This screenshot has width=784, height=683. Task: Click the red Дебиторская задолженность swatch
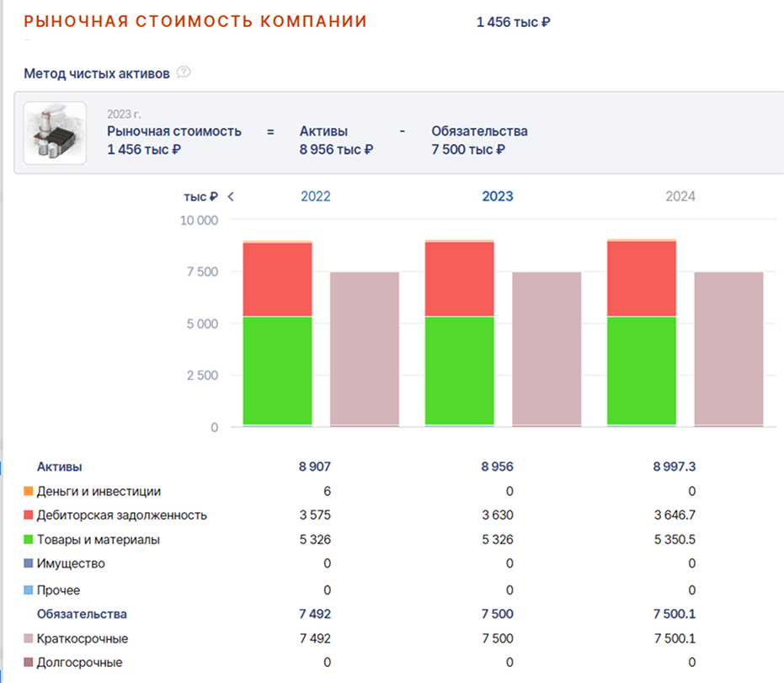tap(29, 515)
